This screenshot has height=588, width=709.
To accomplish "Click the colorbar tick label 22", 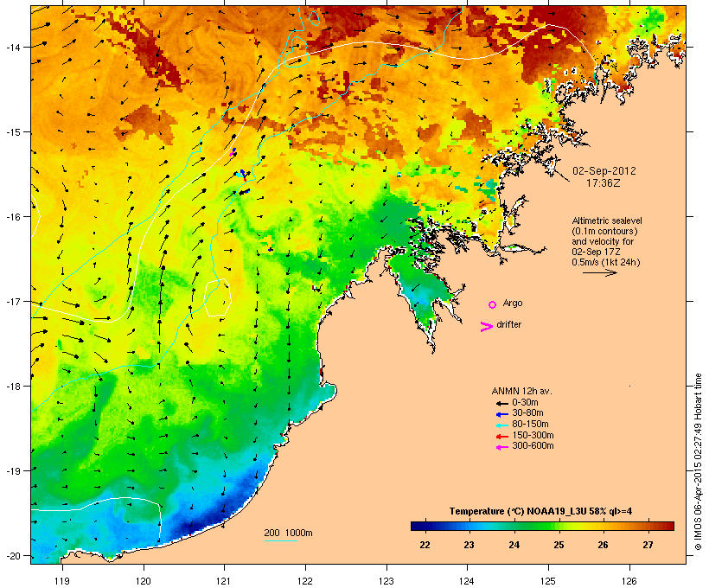I will click(425, 545).
